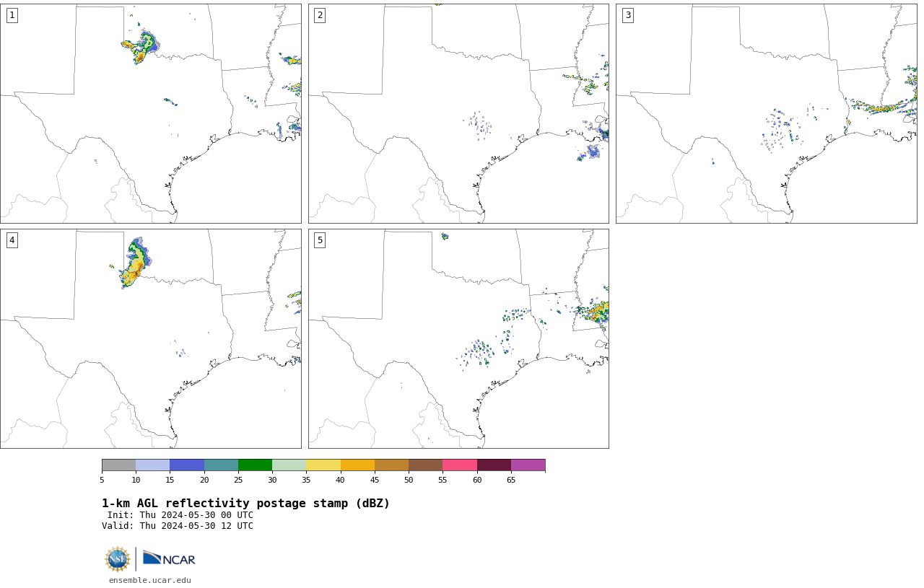This screenshot has height=588, width=924.
Task: Open ensemble member 2 reflectivity map
Action: coord(458,113)
